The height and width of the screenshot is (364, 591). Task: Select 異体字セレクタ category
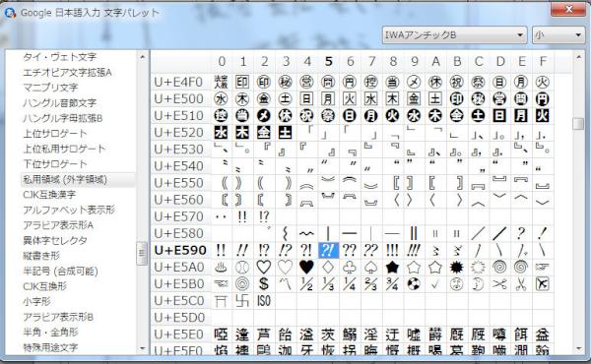55,240
